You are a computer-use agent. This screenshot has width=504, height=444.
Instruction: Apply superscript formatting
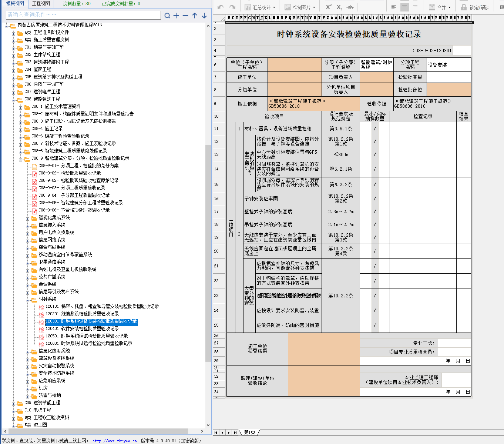pyautogui.click(x=328, y=7)
